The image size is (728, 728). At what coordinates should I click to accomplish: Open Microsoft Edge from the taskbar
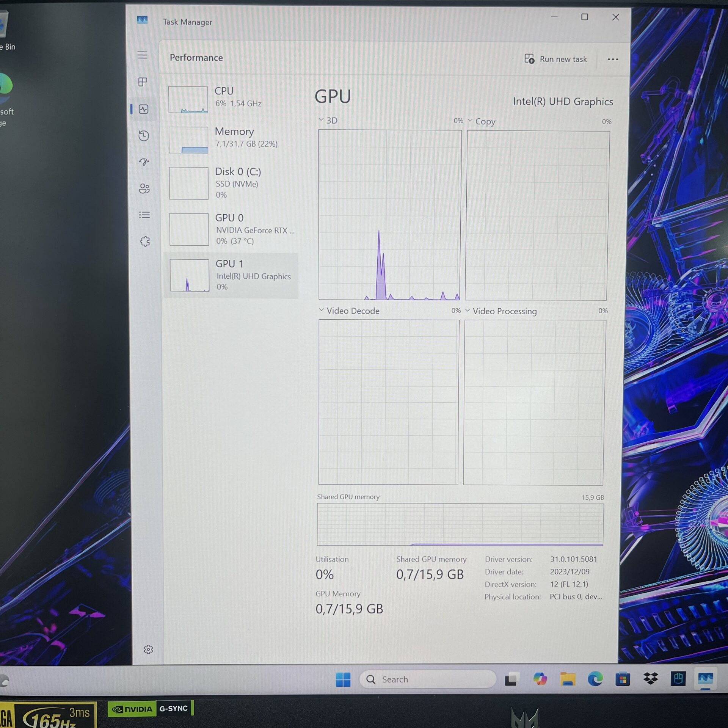[595, 679]
